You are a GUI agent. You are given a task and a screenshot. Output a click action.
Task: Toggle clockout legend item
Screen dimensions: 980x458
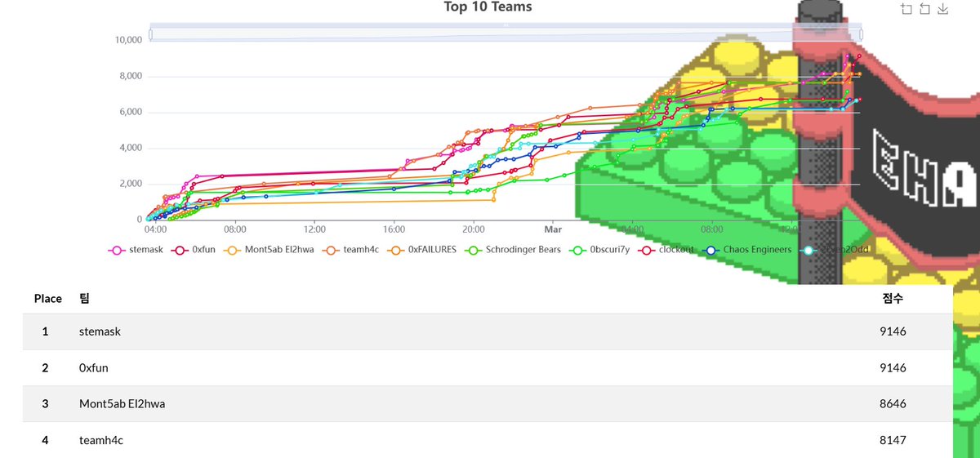tap(666, 250)
